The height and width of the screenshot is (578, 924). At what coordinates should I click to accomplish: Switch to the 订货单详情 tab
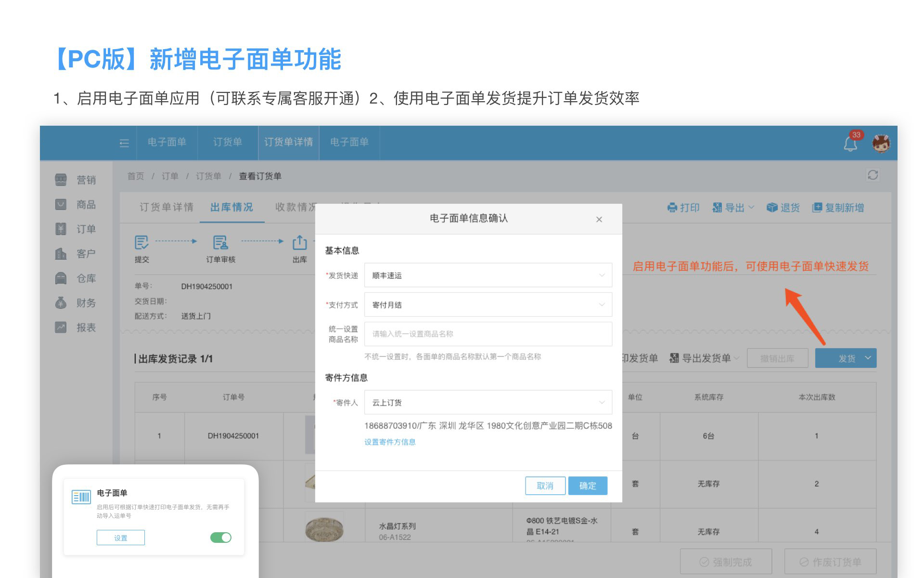(166, 208)
